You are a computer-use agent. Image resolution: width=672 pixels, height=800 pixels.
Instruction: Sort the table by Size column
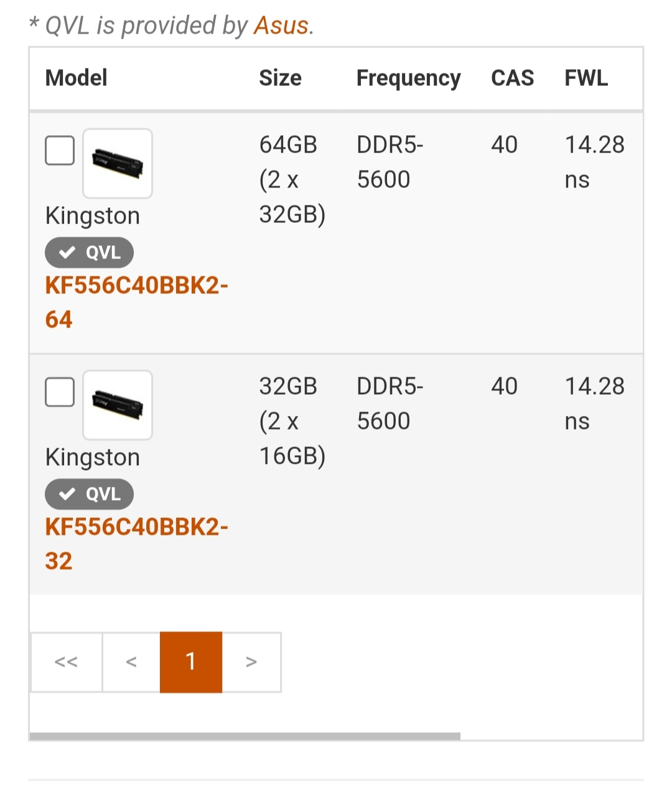click(280, 78)
